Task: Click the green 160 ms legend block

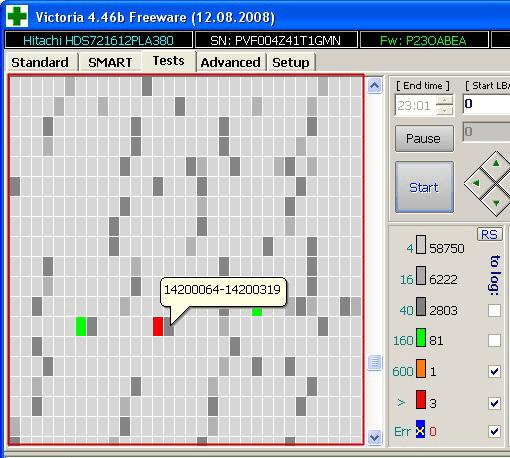Action: coord(421,338)
